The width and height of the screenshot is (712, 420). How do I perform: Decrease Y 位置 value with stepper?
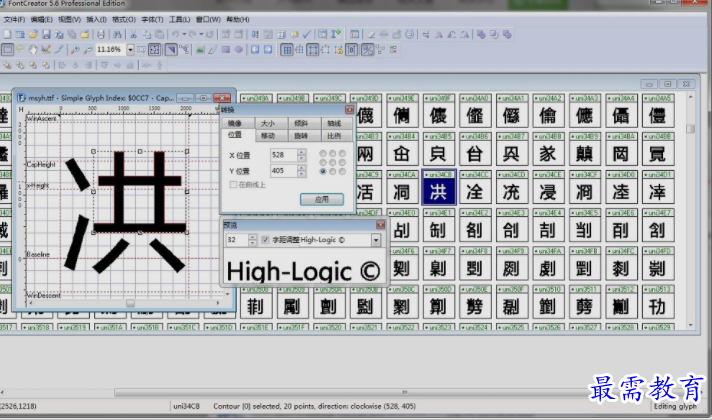301,173
